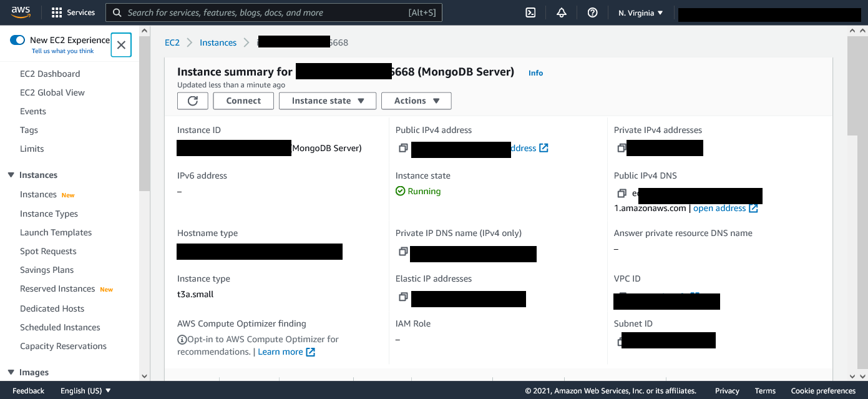Click the Connect button
This screenshot has height=399, width=868.
243,101
